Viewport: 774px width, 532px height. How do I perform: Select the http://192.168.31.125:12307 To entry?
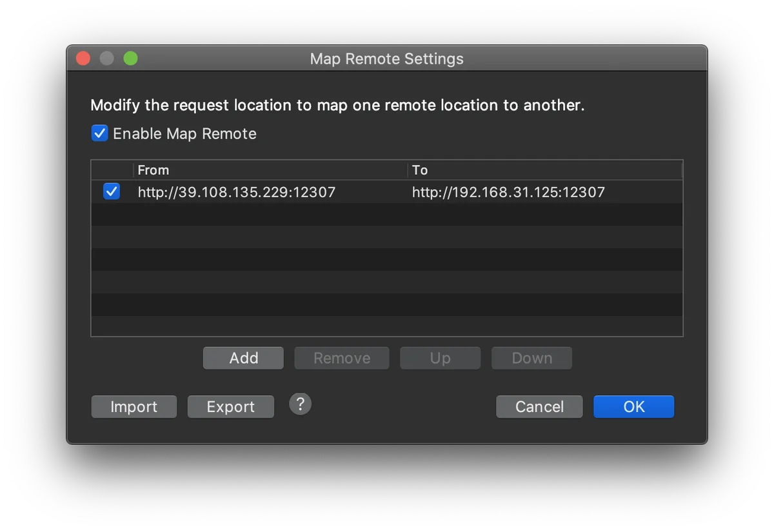pos(508,192)
